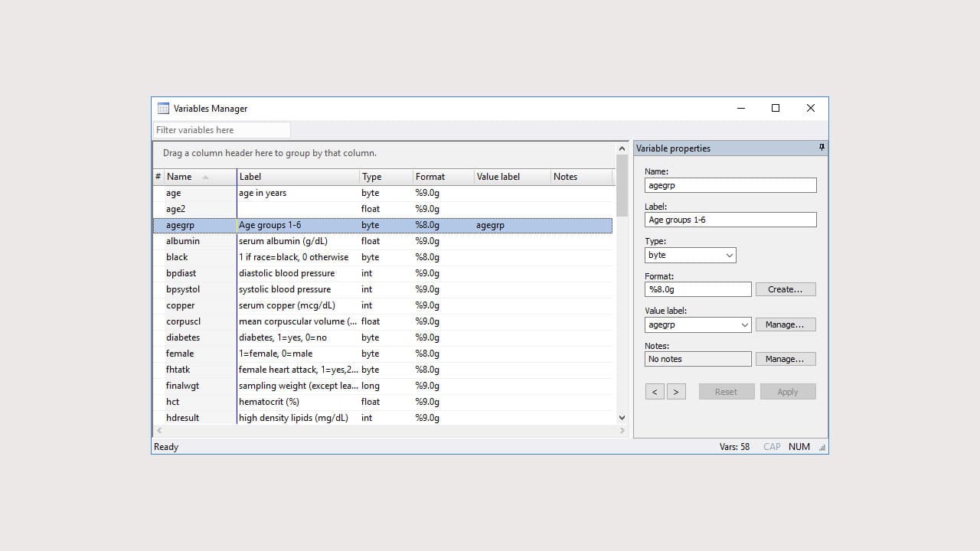Click the down arrow on the vertical scrollbar
980x551 pixels.
(621, 418)
